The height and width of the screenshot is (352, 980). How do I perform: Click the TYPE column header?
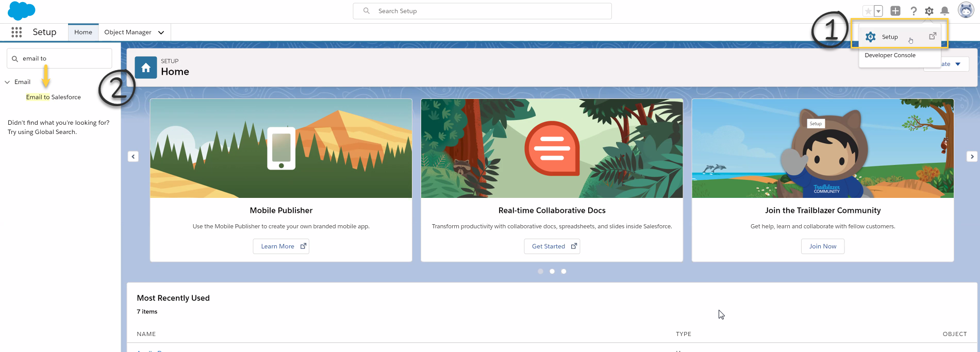684,334
